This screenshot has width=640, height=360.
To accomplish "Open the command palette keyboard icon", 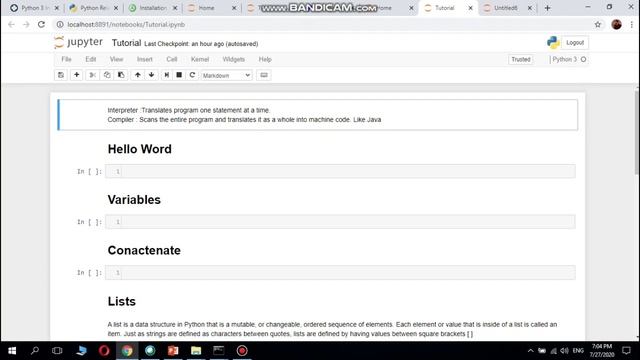I will pyautogui.click(x=264, y=75).
